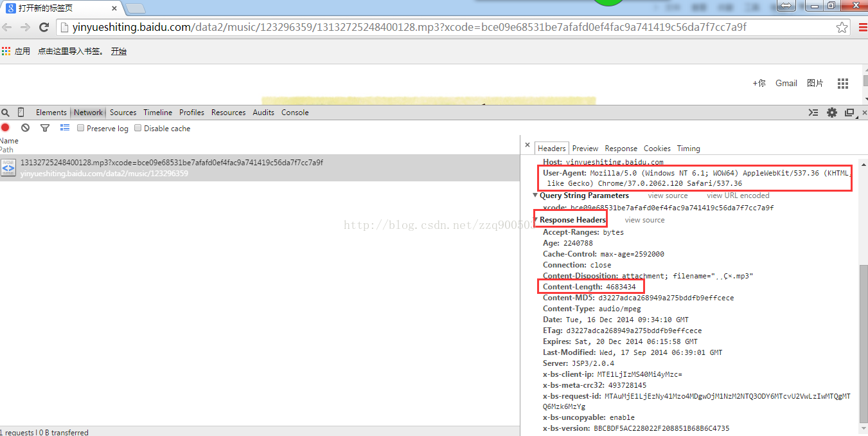Clear the network log
868x436 pixels.
tap(25, 128)
